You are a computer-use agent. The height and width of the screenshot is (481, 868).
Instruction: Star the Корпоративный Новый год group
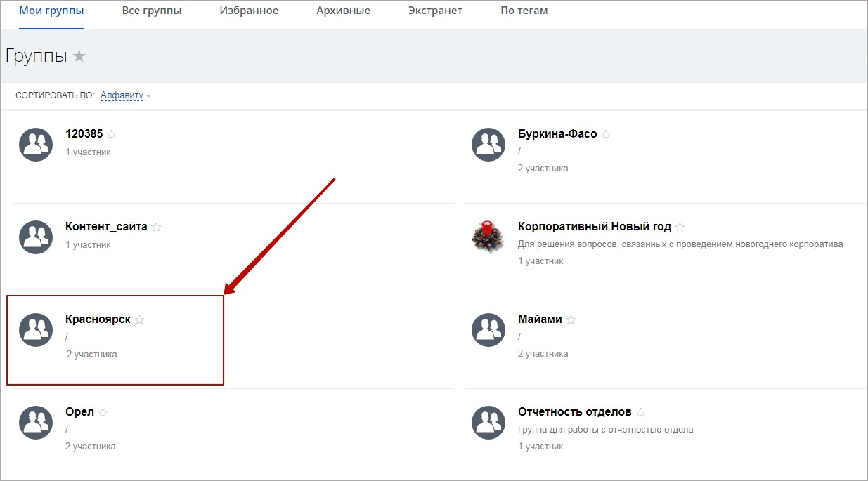coord(680,228)
